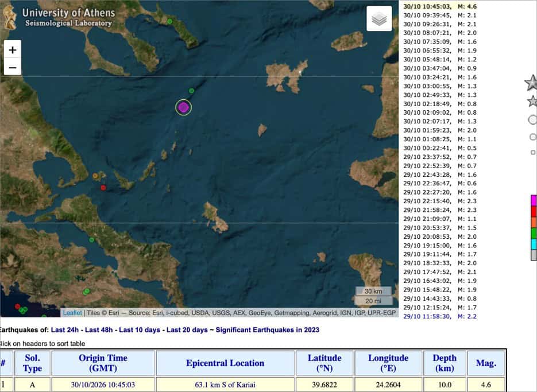Image resolution: width=537 pixels, height=392 pixels.
Task: Open the map layers control
Action: click(379, 18)
